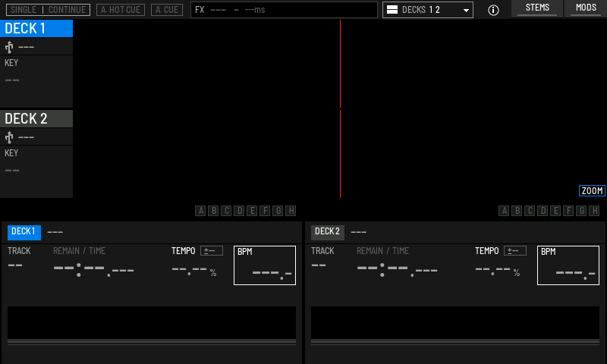Click the Deck 1 tempo range ± box
607x364 pixels.
[212, 251]
